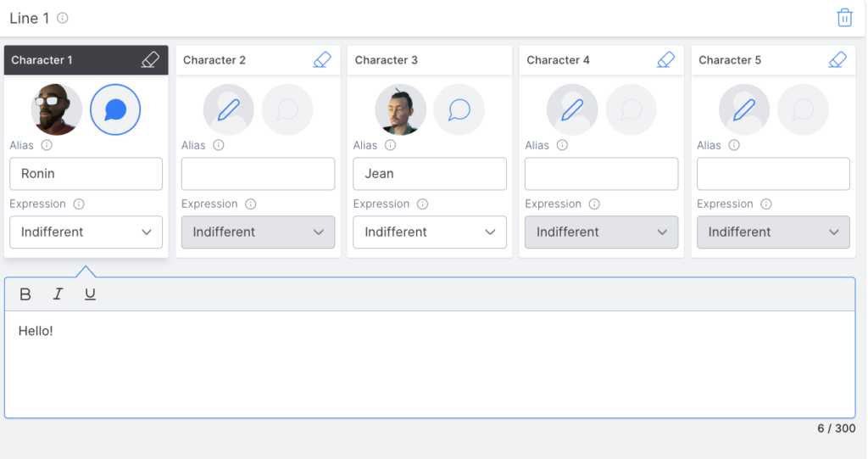Toggle bold formatting
Screen dimensions: 868x459
(x=25, y=294)
